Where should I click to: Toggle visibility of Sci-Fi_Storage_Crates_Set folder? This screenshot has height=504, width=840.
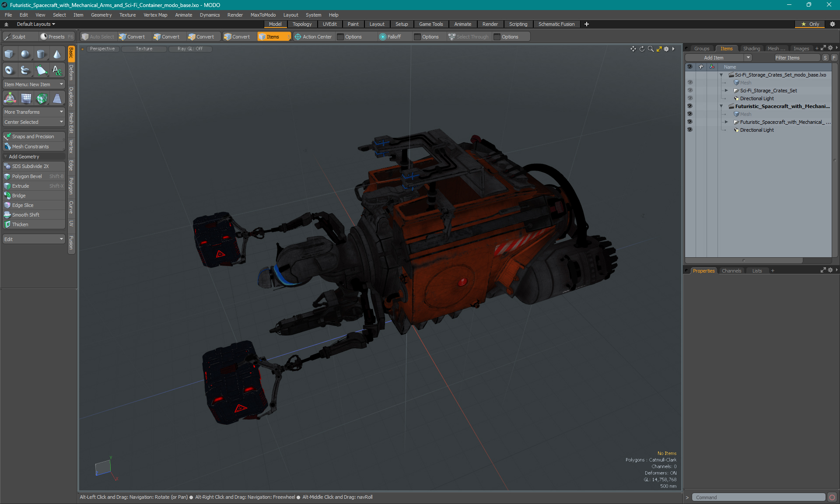point(690,91)
